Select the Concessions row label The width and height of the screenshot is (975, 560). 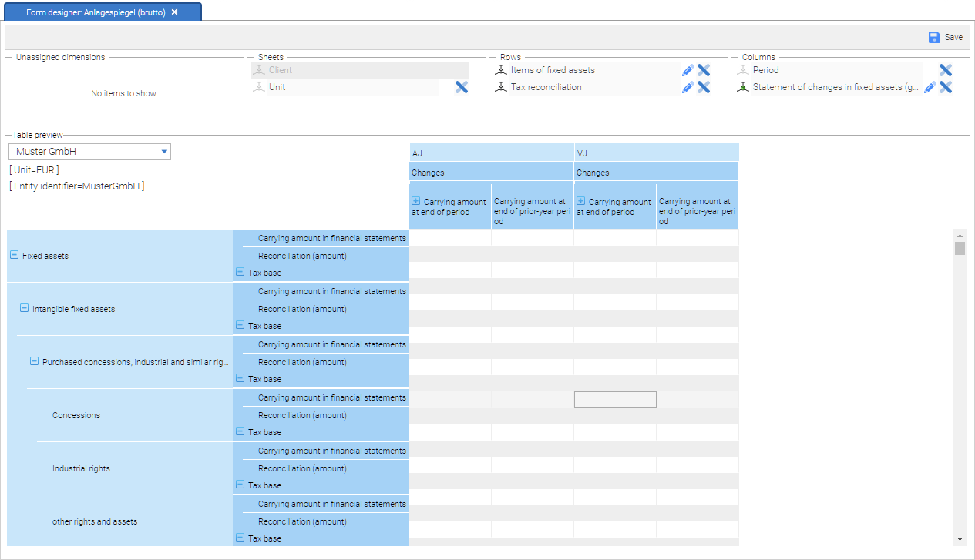coord(76,415)
